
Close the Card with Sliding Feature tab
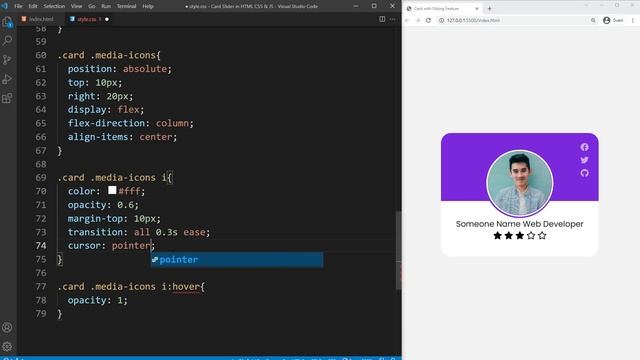pos(477,9)
